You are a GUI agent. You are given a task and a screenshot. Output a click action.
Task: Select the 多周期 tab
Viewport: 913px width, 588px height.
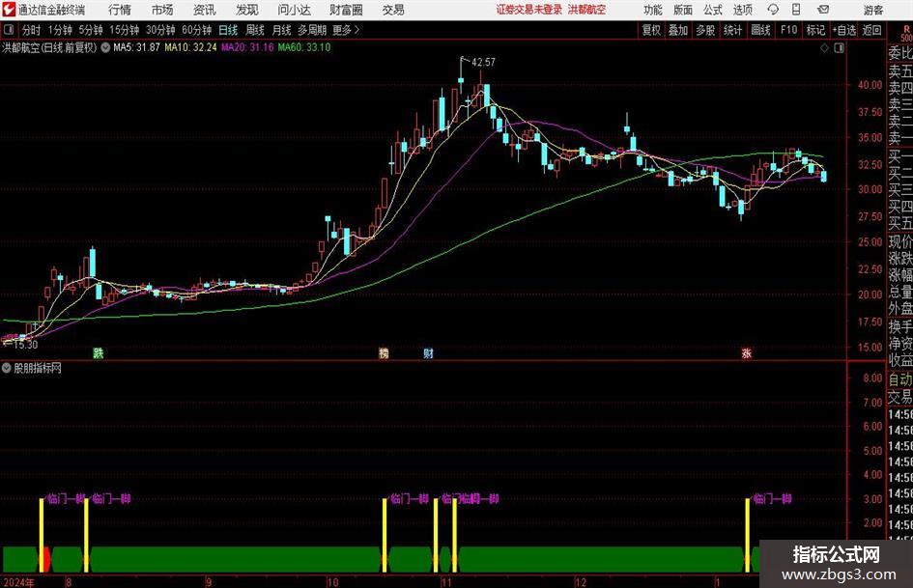[311, 30]
